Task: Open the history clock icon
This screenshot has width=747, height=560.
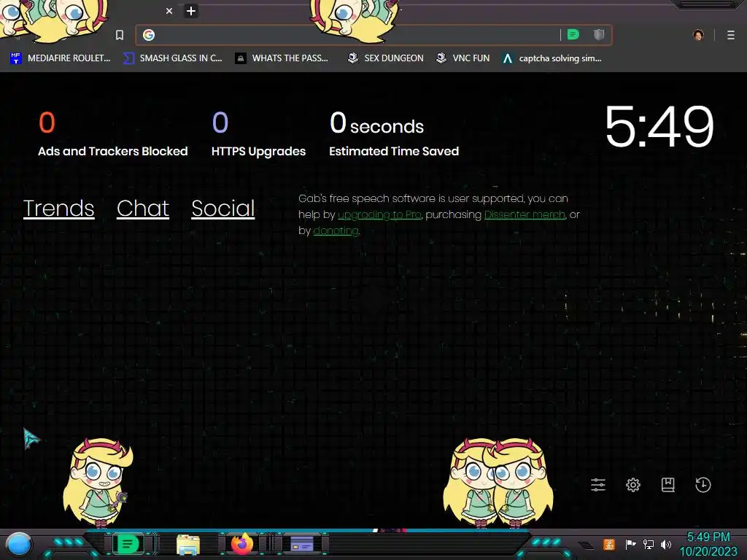Action: pos(703,485)
